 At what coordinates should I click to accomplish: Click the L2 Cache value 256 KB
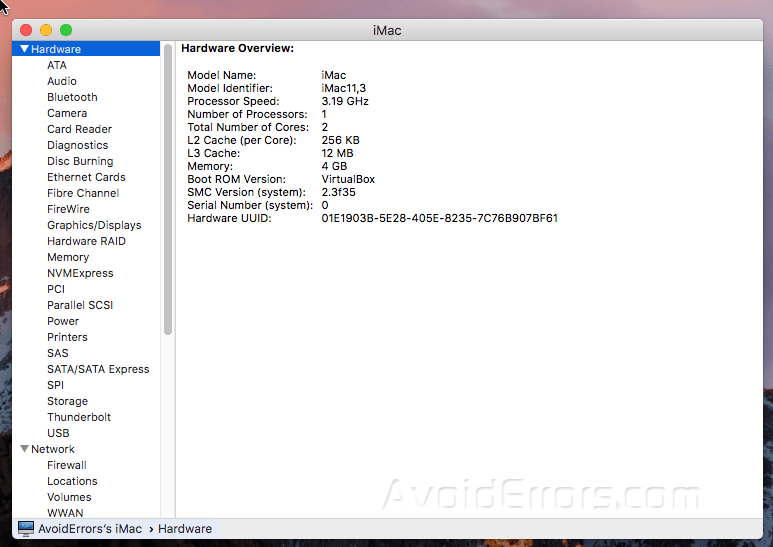click(x=341, y=140)
